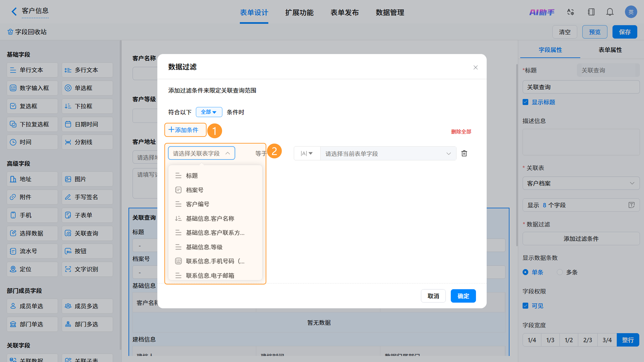Click the language translate icon in header
The height and width of the screenshot is (362, 644).
pos(571,12)
